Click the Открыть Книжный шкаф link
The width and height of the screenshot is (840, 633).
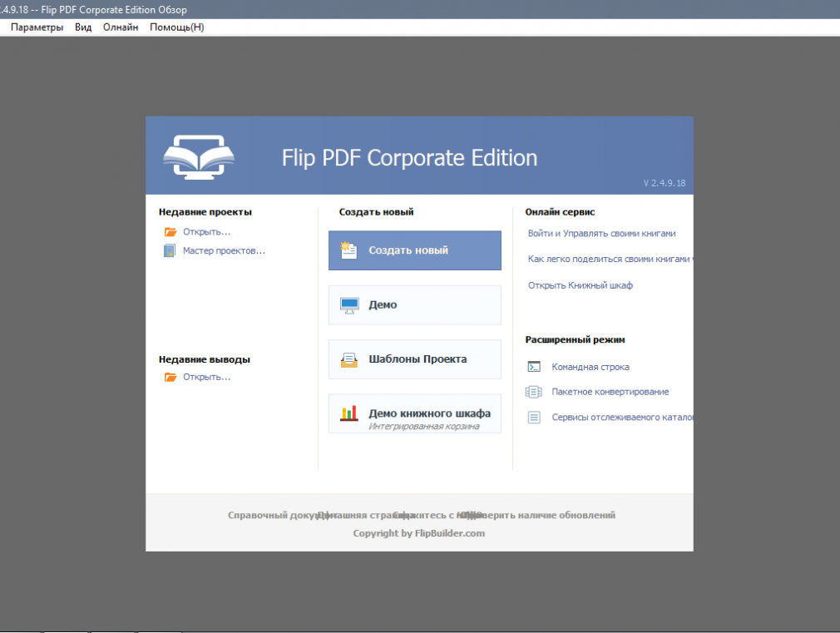[x=581, y=285]
